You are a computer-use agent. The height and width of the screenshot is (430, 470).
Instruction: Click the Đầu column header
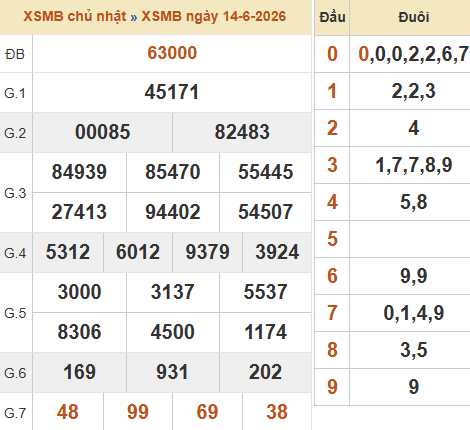pos(332,17)
